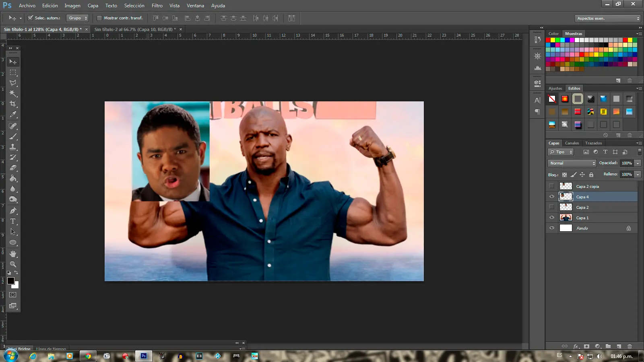Click the background color swatch
The width and height of the screenshot is (644, 362).
pos(15,285)
